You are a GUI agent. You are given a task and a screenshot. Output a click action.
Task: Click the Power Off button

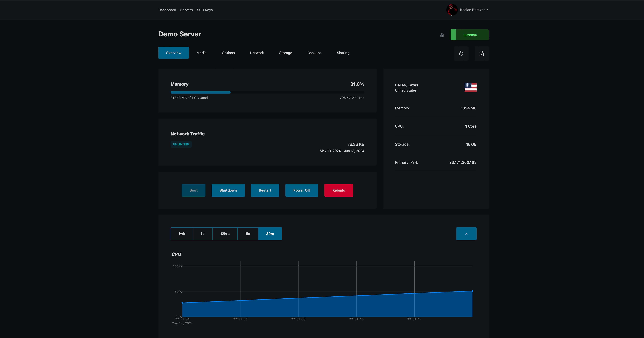302,190
